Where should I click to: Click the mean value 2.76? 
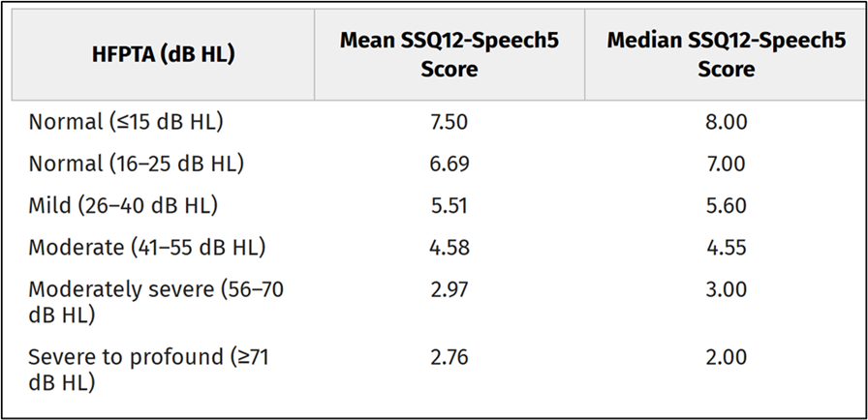pyautogui.click(x=449, y=357)
